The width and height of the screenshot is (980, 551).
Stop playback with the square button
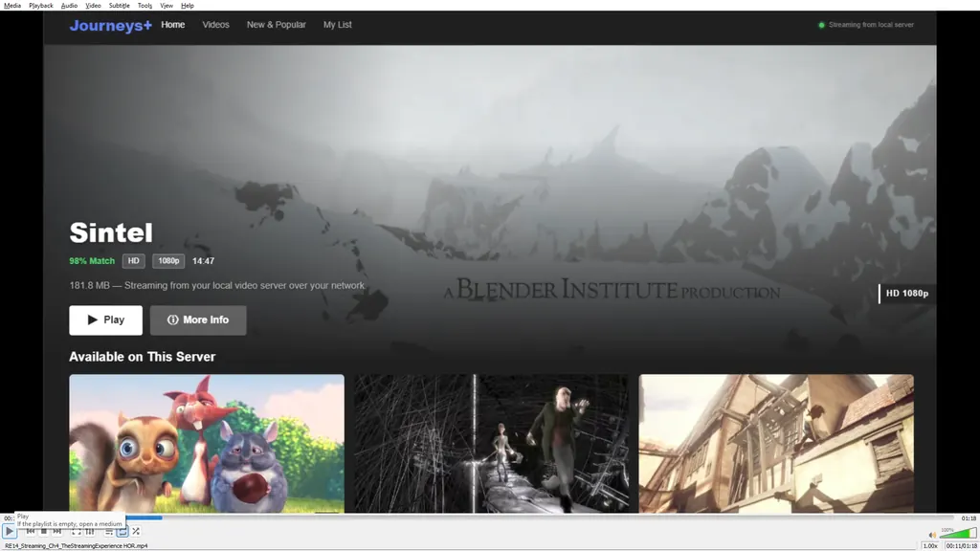(44, 532)
